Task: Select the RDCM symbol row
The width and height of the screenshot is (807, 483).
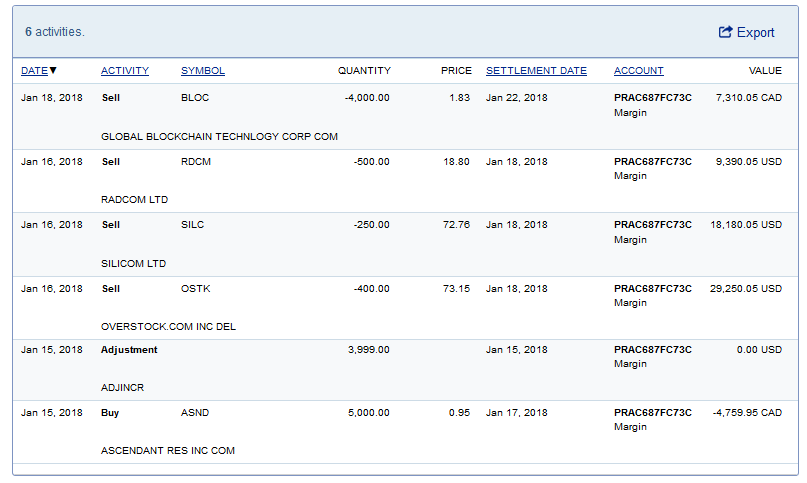Action: tap(196, 162)
